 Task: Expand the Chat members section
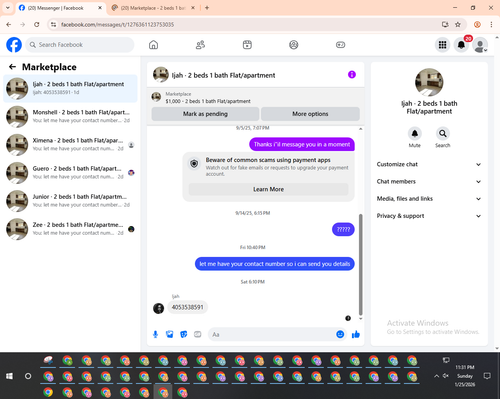click(x=429, y=182)
